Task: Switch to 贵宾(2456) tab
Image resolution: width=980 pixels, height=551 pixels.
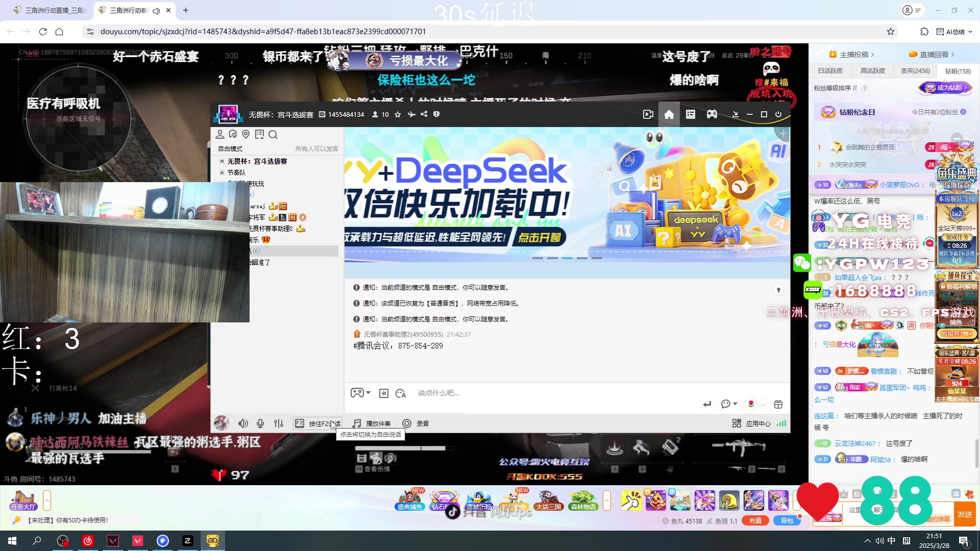Action: pos(915,71)
